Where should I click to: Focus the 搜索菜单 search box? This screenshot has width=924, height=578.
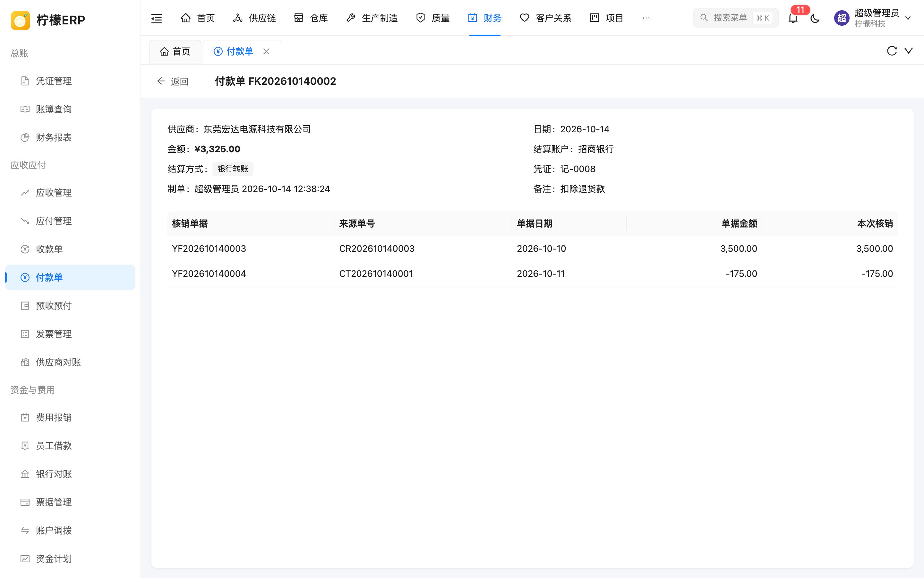(x=735, y=18)
